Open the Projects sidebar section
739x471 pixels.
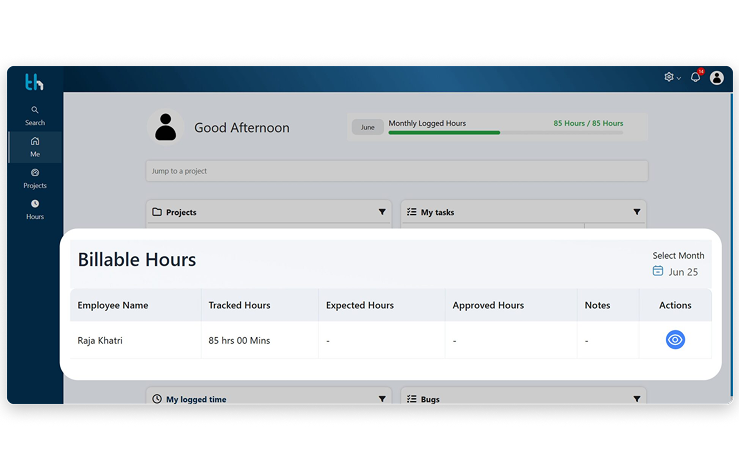tap(35, 179)
